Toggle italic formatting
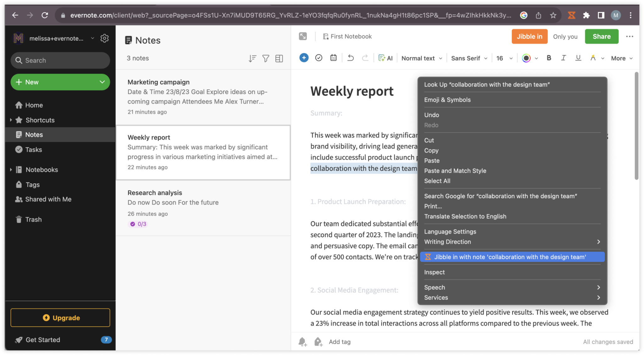The height and width of the screenshot is (355, 644). tap(563, 58)
